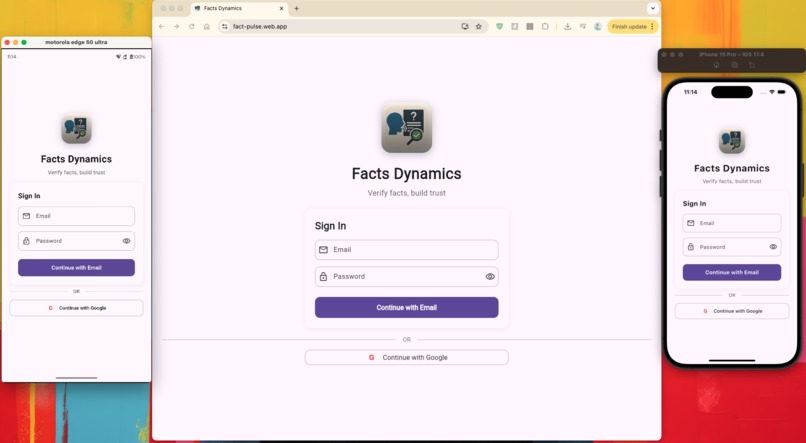This screenshot has height=443, width=806.
Task: Toggle password visibility in motorola window
Action: point(126,241)
